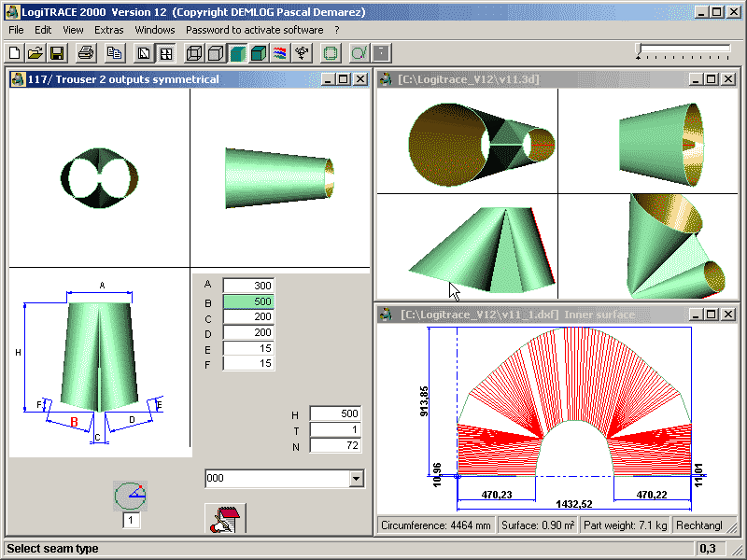Select hidden-line cube display mode

pyautogui.click(x=216, y=53)
